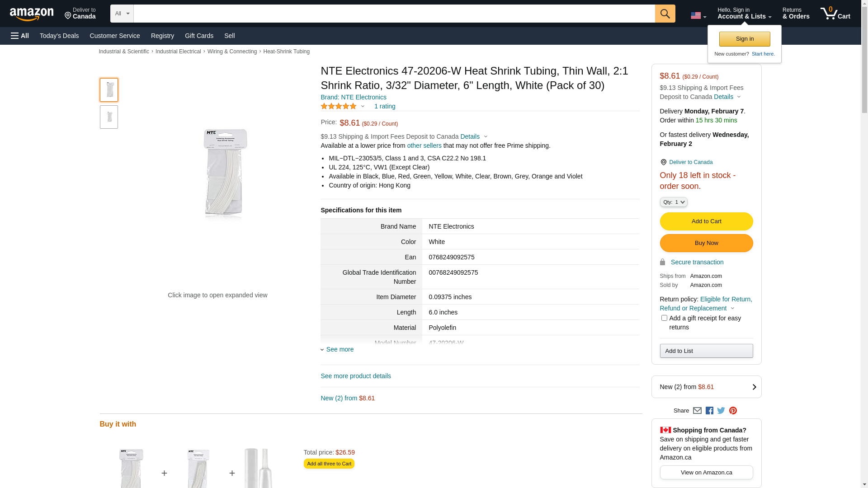Open the All hamburger menu
The height and width of the screenshot is (488, 868).
click(20, 36)
